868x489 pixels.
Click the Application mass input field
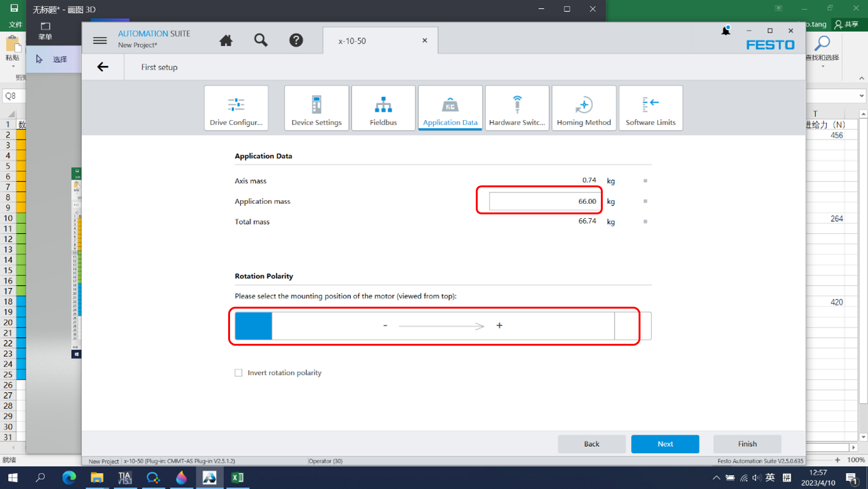tap(544, 201)
